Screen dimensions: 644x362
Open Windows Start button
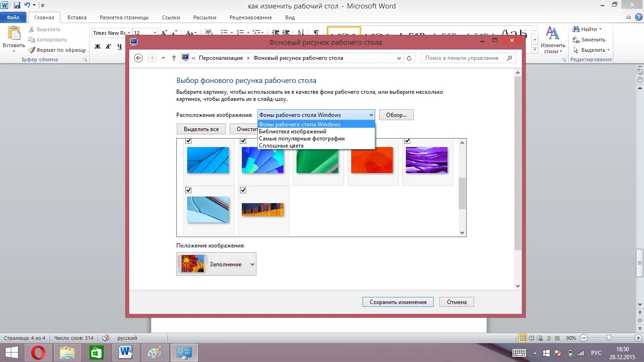pyautogui.click(x=12, y=353)
